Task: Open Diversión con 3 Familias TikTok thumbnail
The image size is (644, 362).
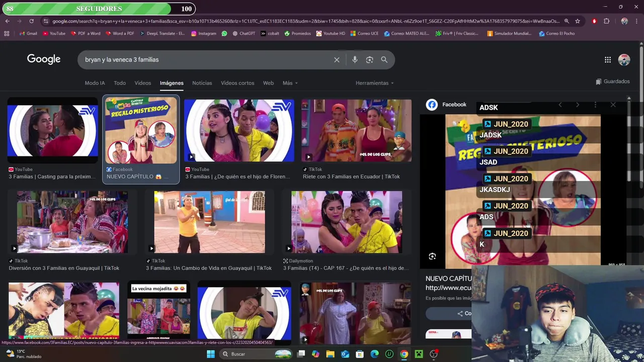Action: pos(72,222)
